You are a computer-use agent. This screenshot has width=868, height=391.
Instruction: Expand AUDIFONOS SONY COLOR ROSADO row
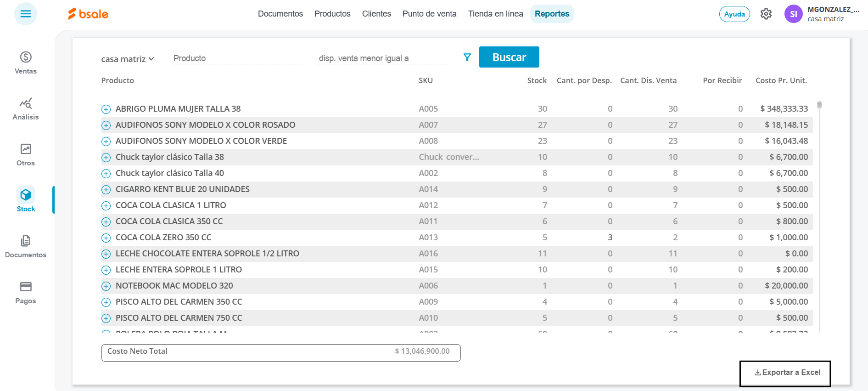(x=106, y=125)
